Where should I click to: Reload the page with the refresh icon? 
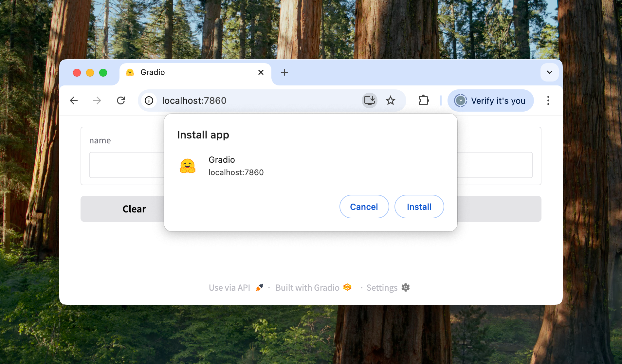coord(121,100)
